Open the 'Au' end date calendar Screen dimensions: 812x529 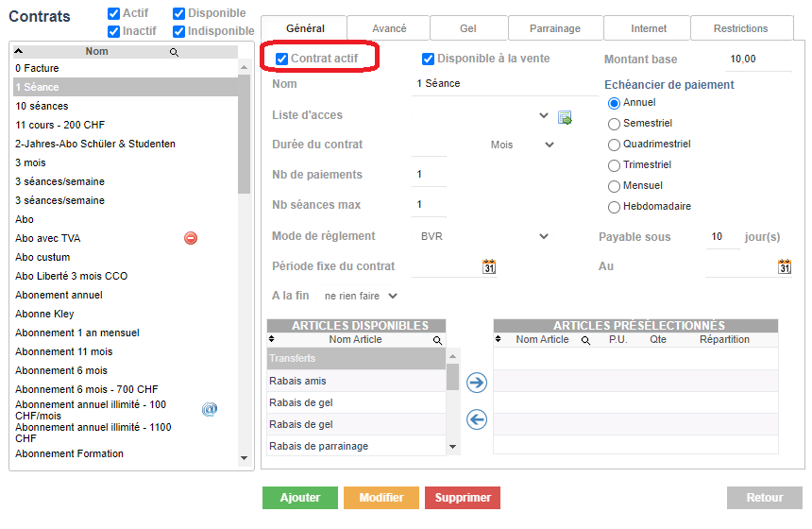[x=785, y=266]
